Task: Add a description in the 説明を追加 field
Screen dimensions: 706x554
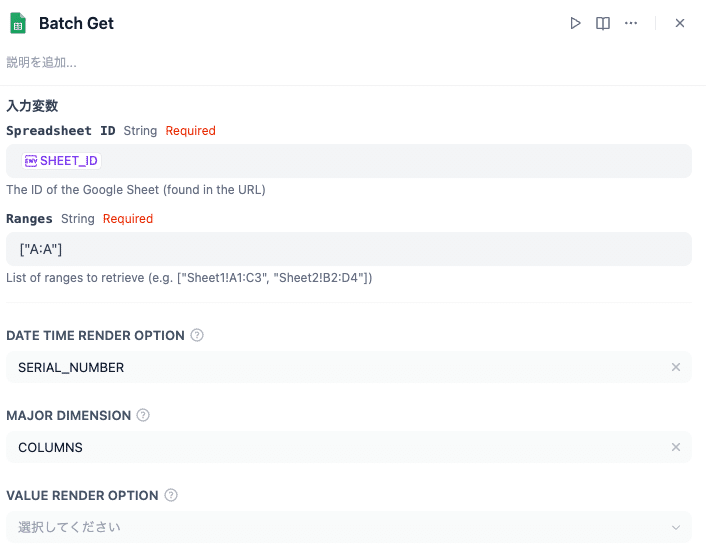Action: 42,62
